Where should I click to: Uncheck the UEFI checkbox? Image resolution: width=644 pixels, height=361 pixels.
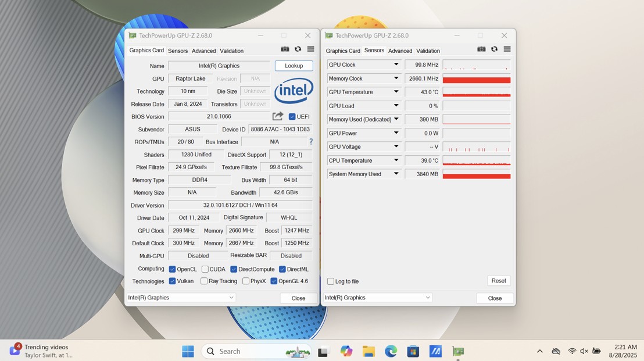pos(292,116)
